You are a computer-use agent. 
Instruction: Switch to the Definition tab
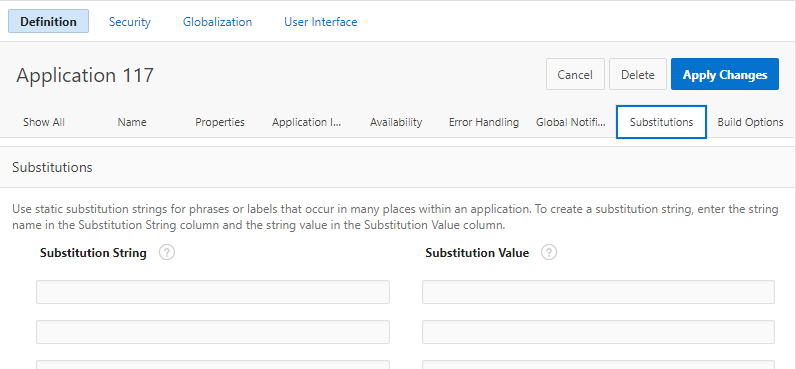[x=48, y=22]
